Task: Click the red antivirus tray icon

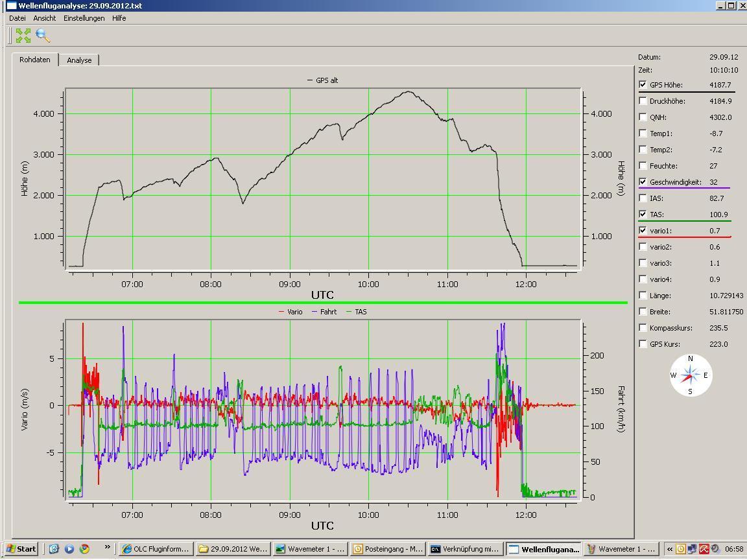Action: [x=704, y=549]
